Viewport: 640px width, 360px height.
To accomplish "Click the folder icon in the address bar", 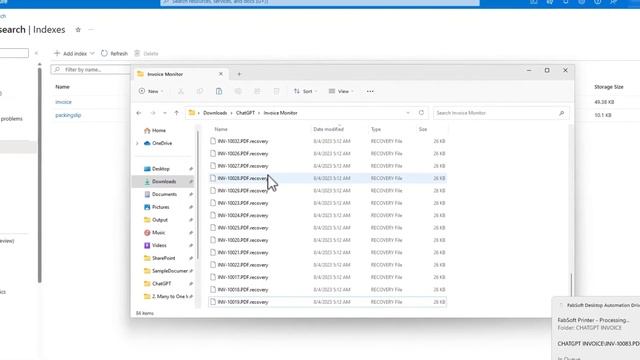I will point(192,113).
